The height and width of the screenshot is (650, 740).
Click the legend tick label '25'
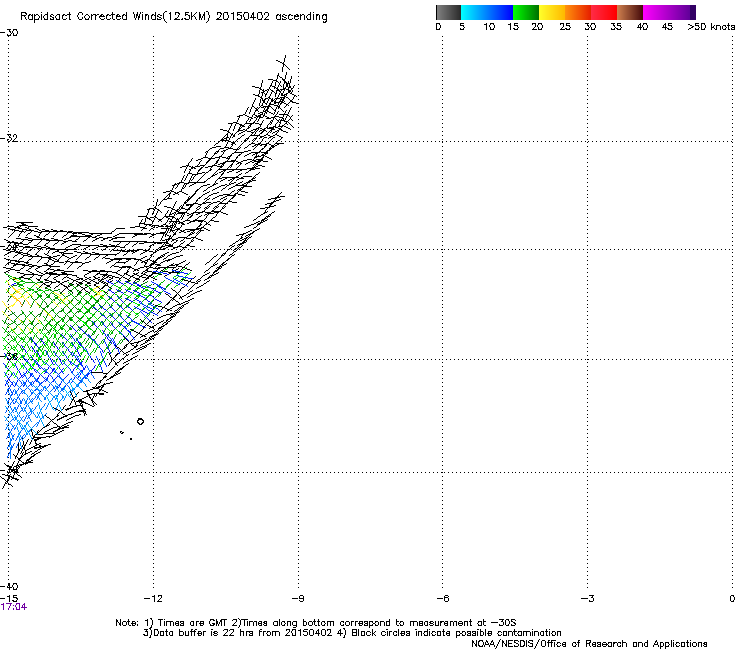[565, 27]
